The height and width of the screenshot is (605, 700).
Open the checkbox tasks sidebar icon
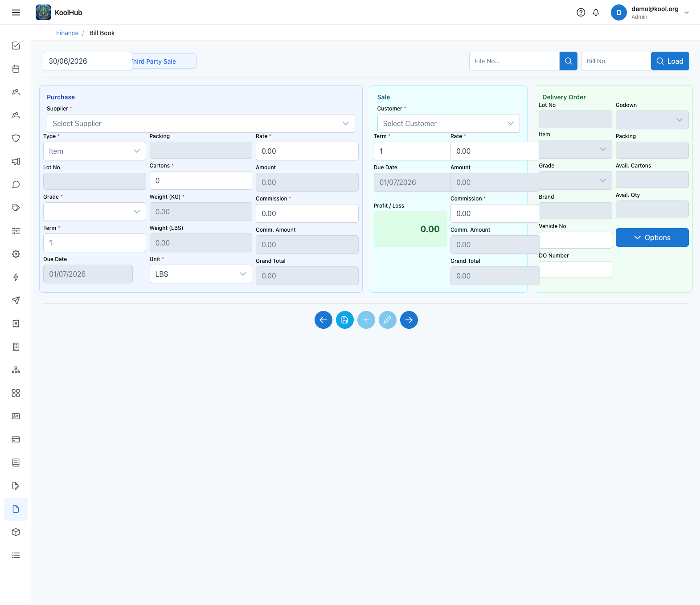pyautogui.click(x=16, y=45)
